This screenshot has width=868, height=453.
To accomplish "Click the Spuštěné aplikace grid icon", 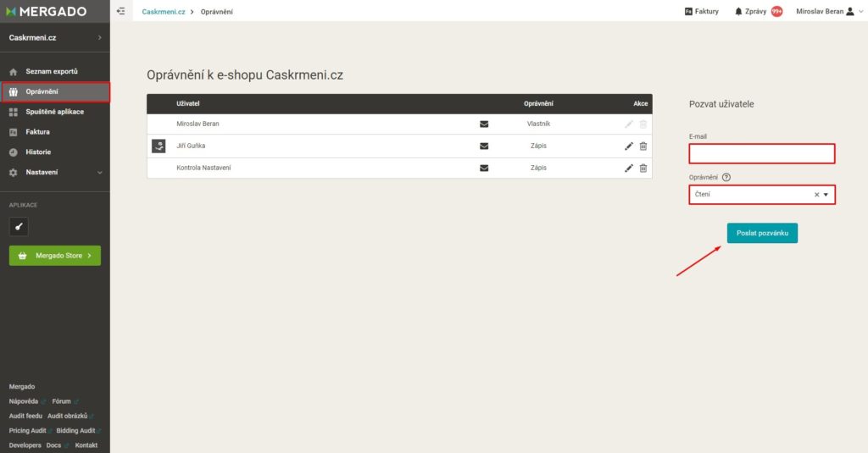I will pyautogui.click(x=14, y=112).
